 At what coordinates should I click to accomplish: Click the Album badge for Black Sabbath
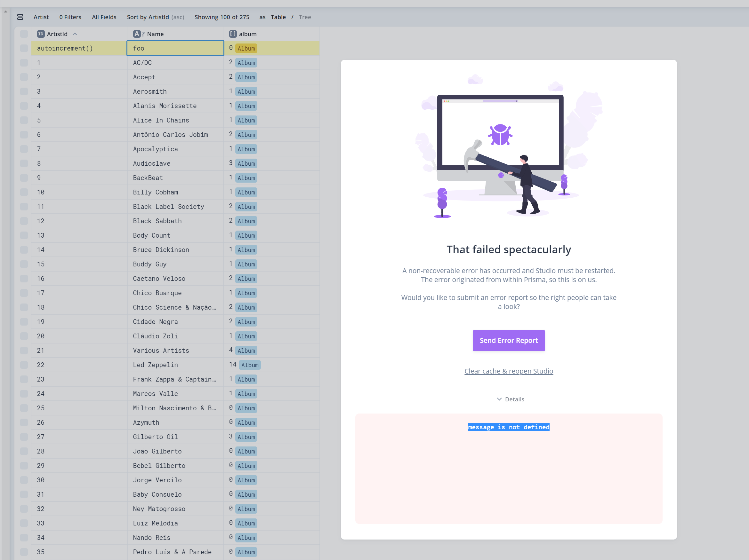pos(246,221)
